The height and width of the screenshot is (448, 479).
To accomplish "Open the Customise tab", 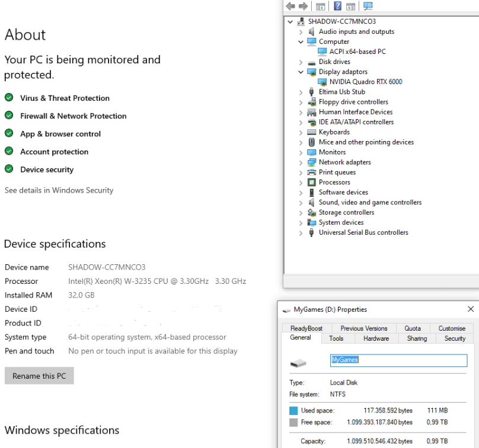I will point(452,328).
